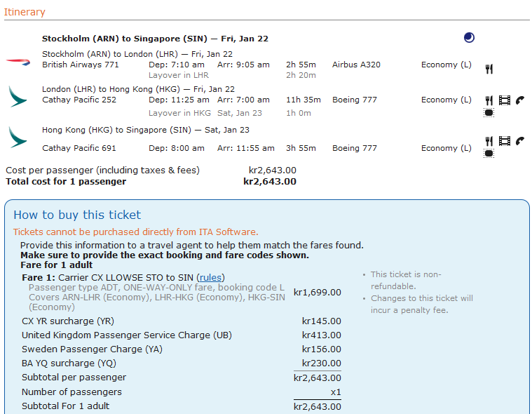Click the TV screen icon for Hong Kong–Singapore flight
532x414 pixels.
[489, 153]
